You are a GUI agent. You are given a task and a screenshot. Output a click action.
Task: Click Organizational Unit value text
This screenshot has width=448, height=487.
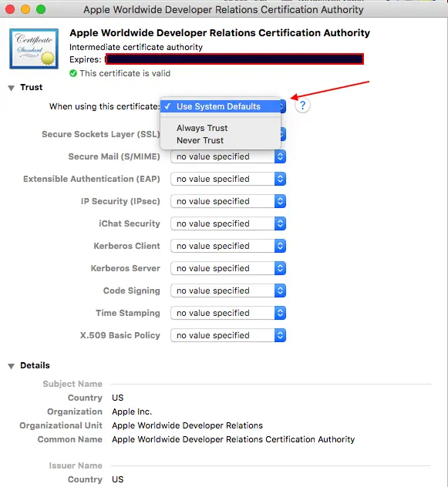(x=187, y=425)
